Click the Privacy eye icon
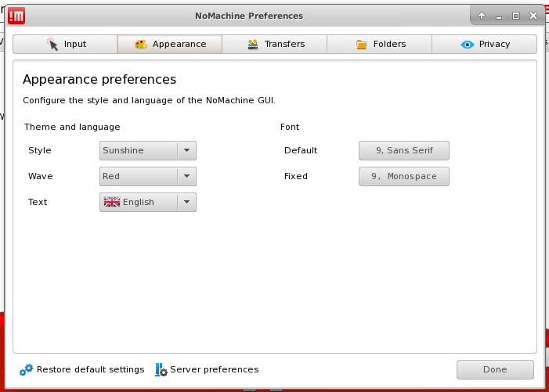Viewport: 549px width, 392px height. tap(468, 45)
